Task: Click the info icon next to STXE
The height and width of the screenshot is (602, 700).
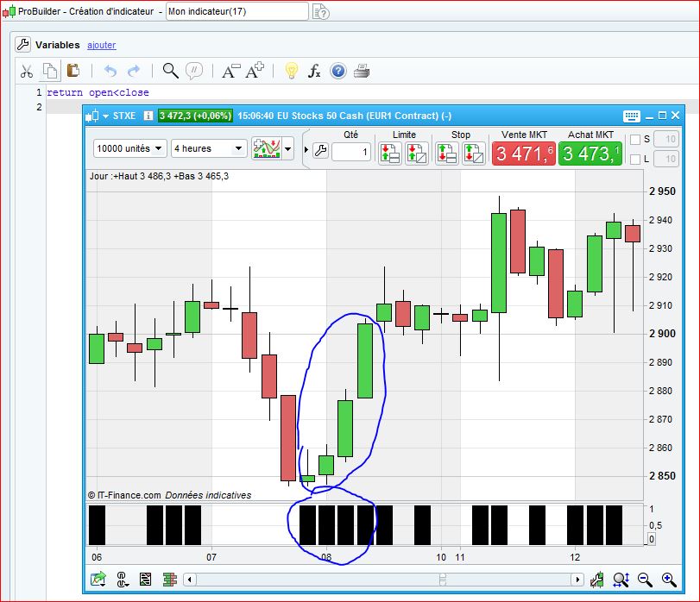Action: pyautogui.click(x=148, y=116)
